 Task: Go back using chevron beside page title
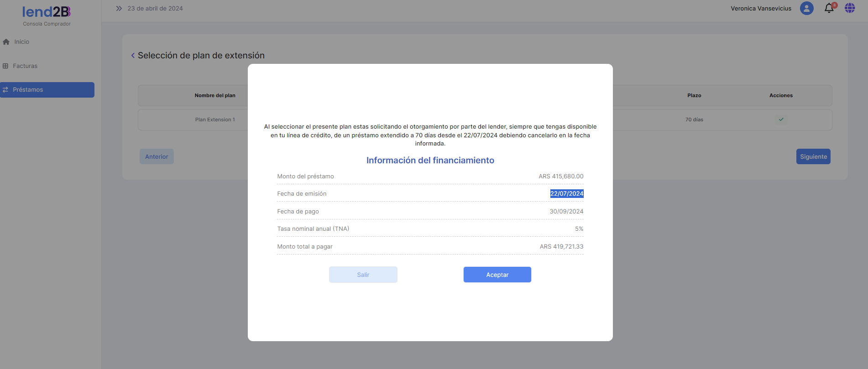tap(133, 56)
